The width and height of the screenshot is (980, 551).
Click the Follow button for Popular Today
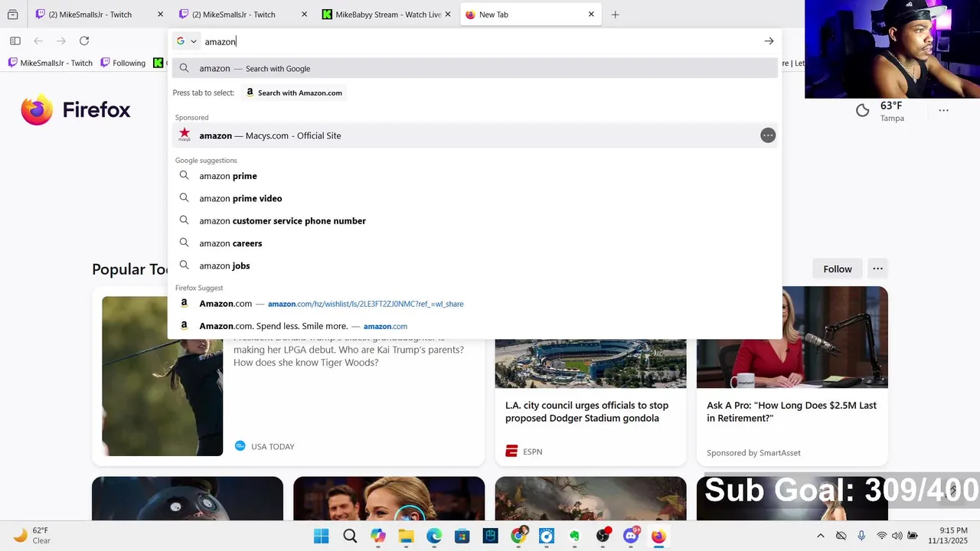click(838, 269)
